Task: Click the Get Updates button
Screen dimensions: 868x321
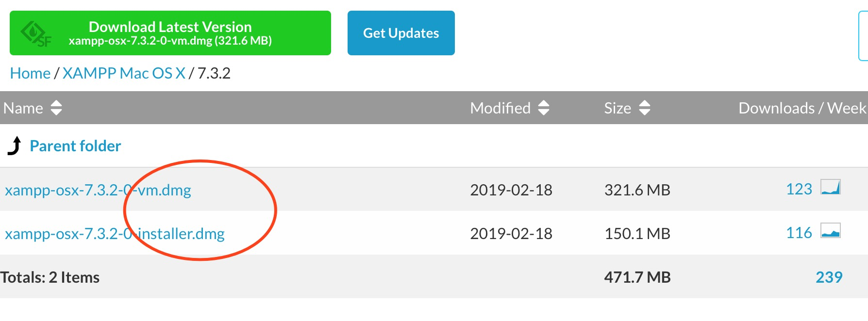Action: point(401,33)
